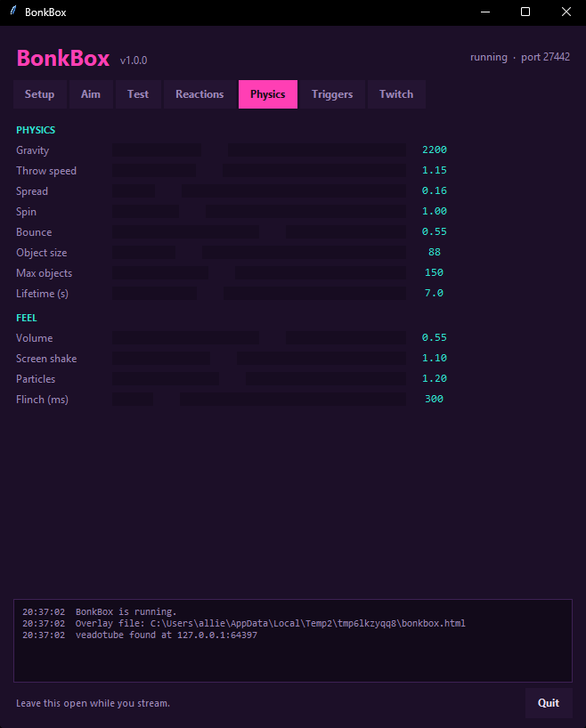This screenshot has width=586, height=728.
Task: Click the Max objects slider track
Action: click(259, 272)
